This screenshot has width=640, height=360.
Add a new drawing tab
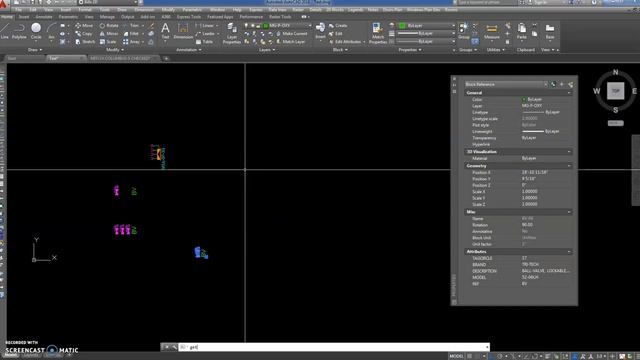pyautogui.click(x=166, y=58)
